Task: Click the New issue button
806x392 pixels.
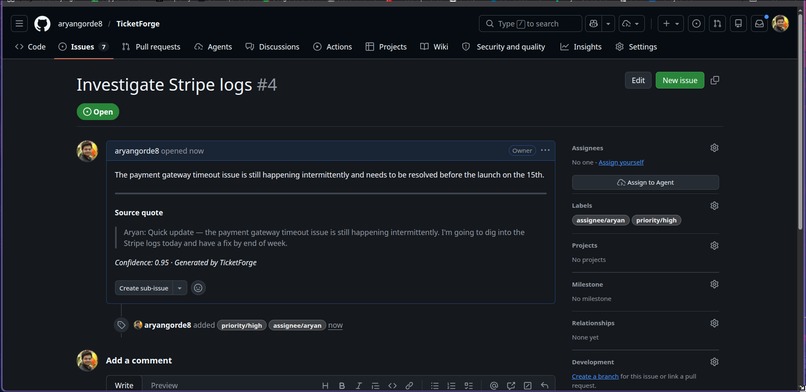Action: pos(680,80)
